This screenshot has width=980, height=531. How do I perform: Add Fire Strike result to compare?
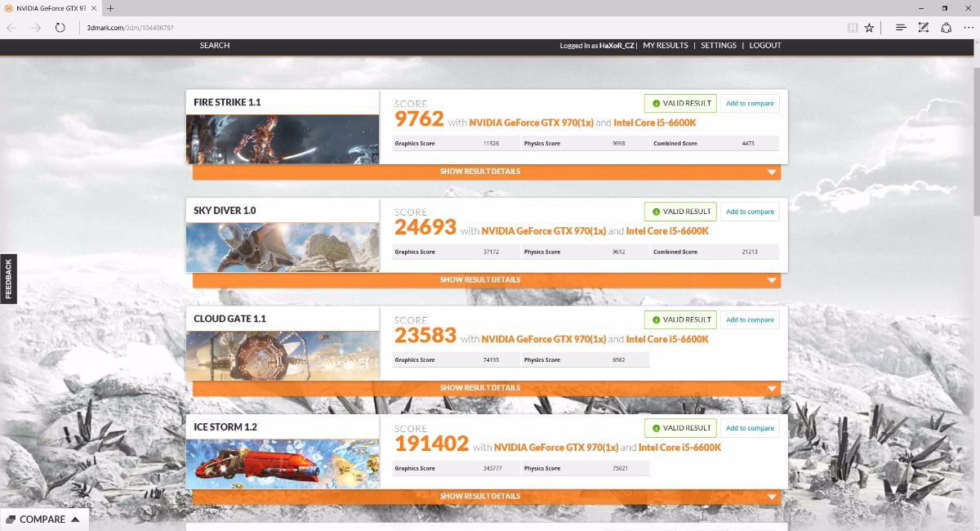[750, 104]
